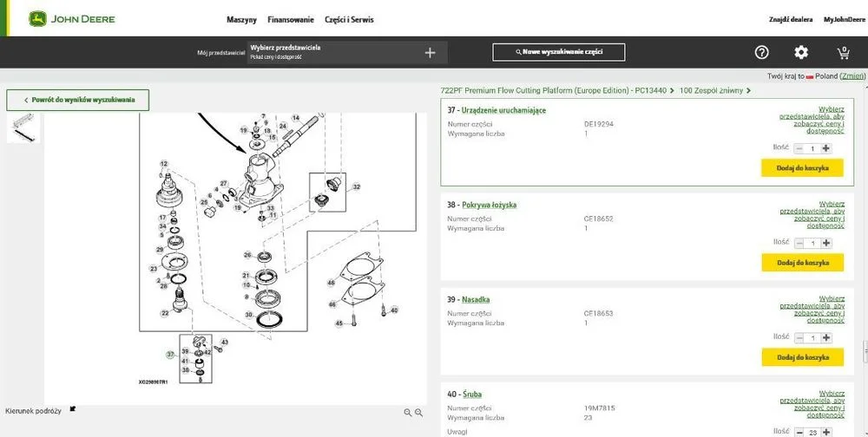Screen dimensions: 868x437
Task: Open the Maszyny menu
Action: tap(241, 19)
